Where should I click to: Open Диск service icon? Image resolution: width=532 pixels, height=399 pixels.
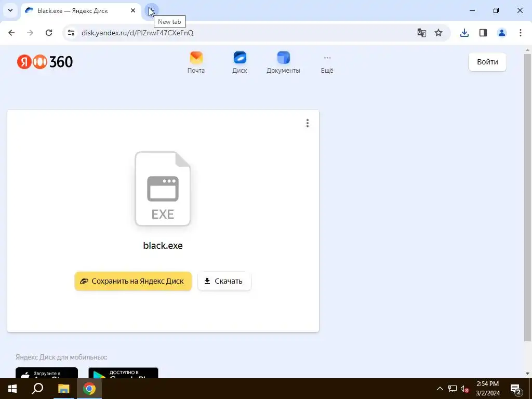point(240,62)
